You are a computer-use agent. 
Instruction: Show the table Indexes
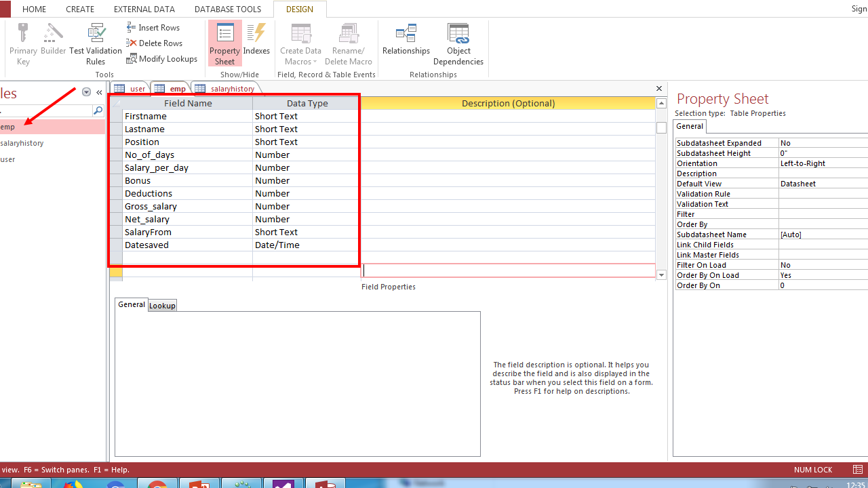pos(256,42)
